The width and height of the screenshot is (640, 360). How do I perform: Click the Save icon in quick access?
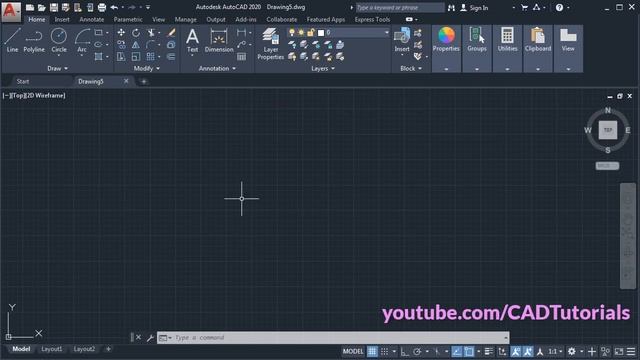pyautogui.click(x=53, y=7)
